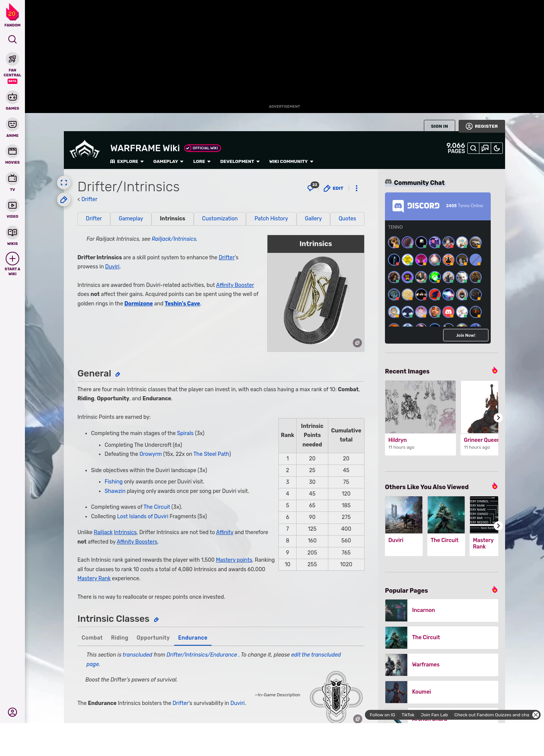The height and width of the screenshot is (756, 544).
Task: Switch to the Patch History tab
Action: pyautogui.click(x=271, y=218)
